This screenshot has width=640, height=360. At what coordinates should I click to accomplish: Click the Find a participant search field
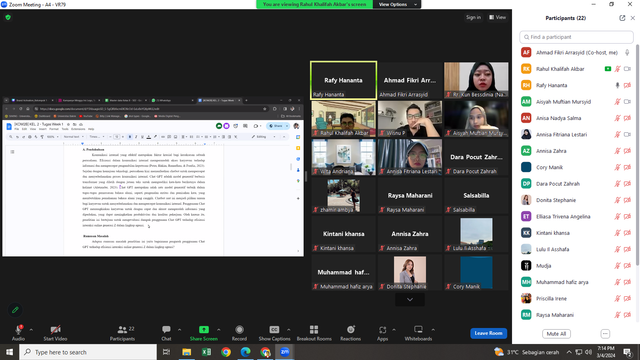pyautogui.click(x=576, y=37)
